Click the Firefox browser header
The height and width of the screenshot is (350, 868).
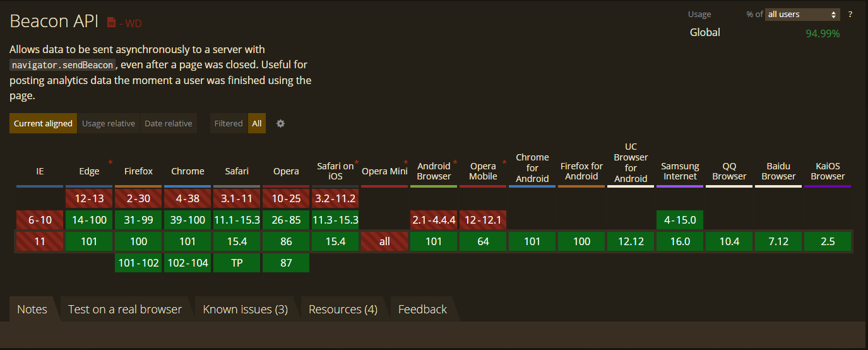138,171
